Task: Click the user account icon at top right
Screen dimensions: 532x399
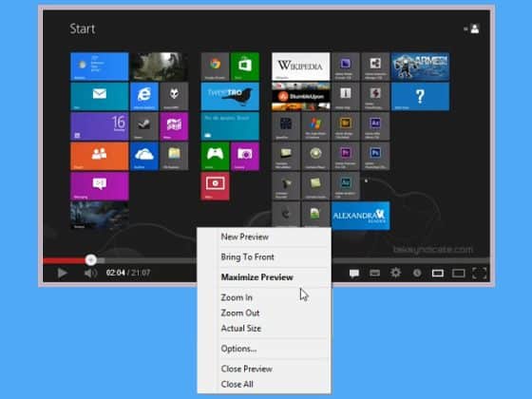Action: point(475,28)
